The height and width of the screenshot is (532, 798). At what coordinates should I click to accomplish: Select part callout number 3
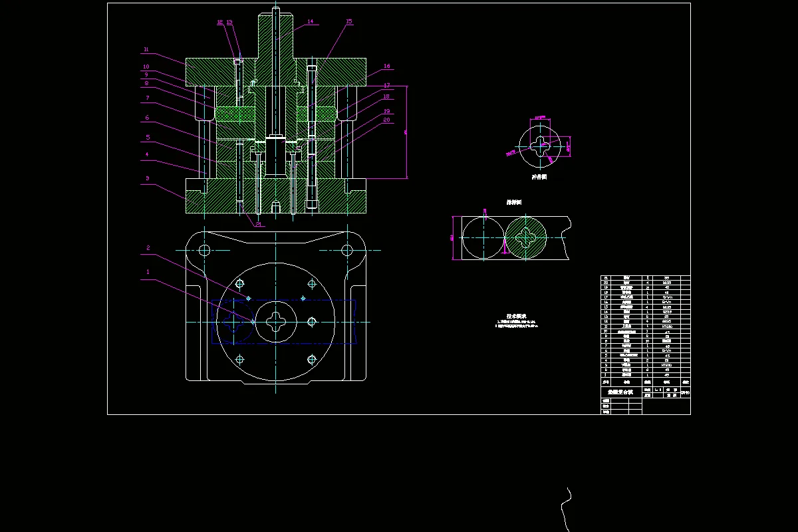click(x=148, y=178)
